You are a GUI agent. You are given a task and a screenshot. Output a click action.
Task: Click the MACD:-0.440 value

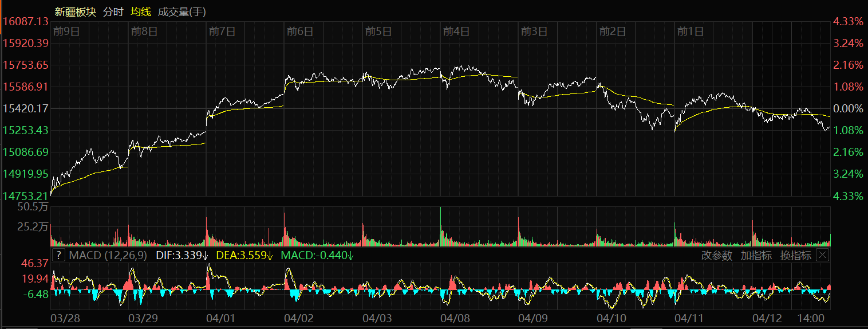[x=317, y=255]
